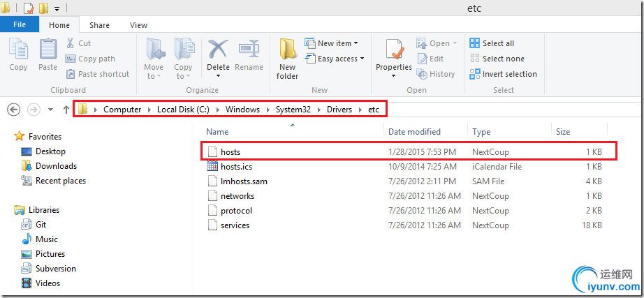The width and height of the screenshot is (644, 298).
Task: Open the New item dropdown
Action: [332, 43]
